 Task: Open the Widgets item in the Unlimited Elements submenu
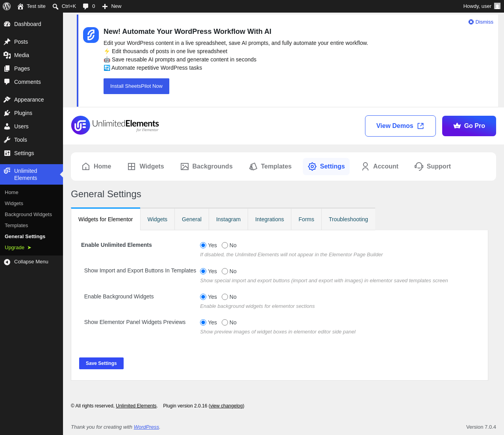tap(14, 204)
